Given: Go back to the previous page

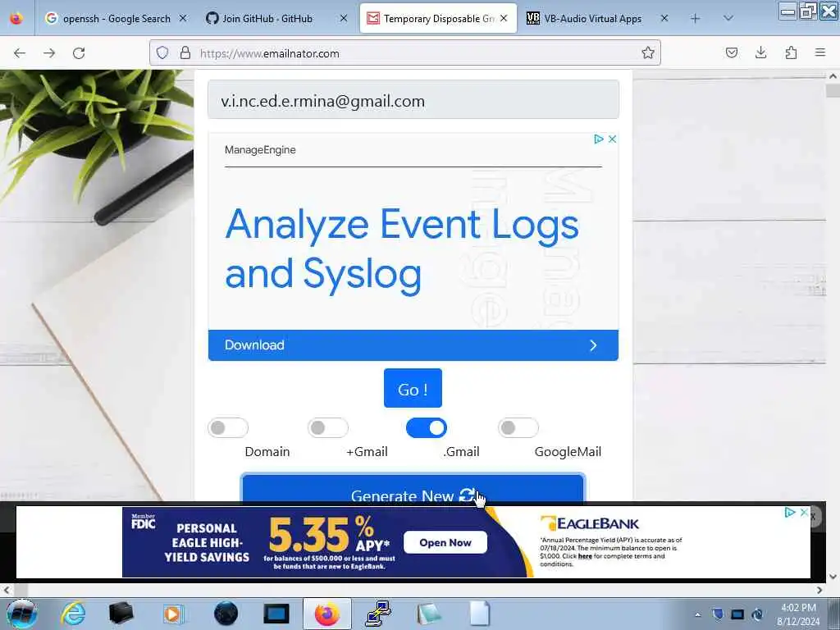Looking at the screenshot, I should pos(20,53).
